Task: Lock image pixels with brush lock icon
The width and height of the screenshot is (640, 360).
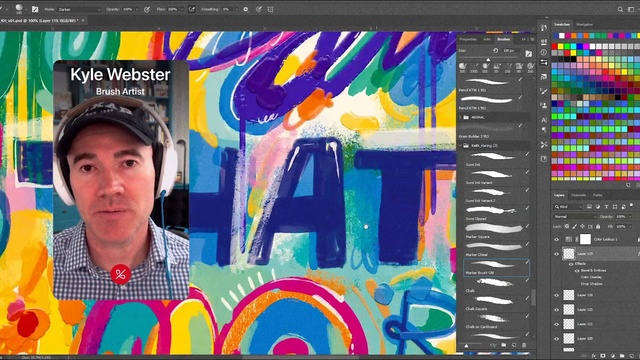Action: 575,226
